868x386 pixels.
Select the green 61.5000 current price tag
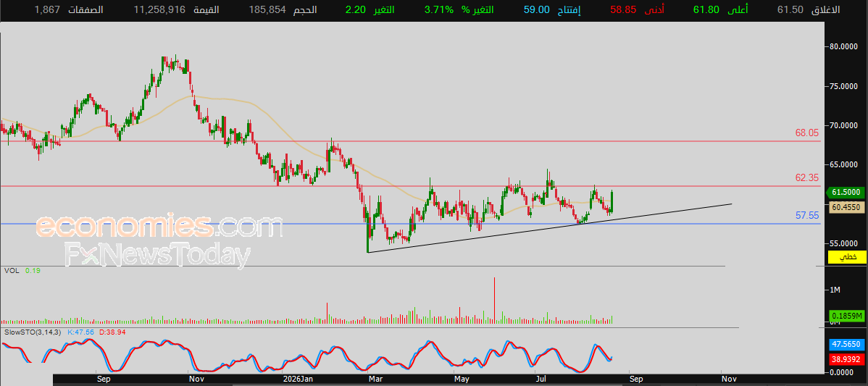846,193
